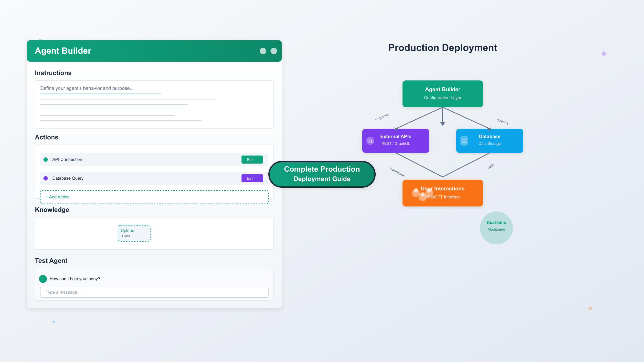Enable the API Connection action row
The height and width of the screenshot is (362, 644).
[x=134, y=159]
